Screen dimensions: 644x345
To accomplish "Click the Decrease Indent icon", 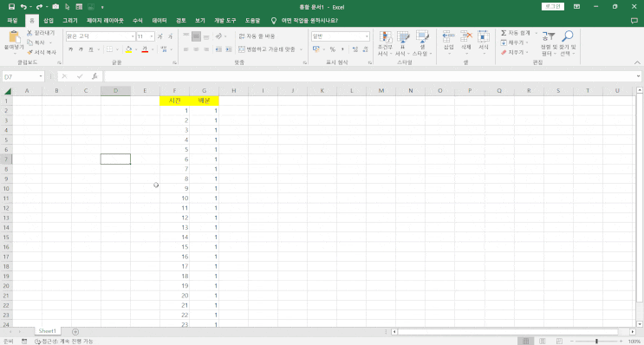I will (x=218, y=49).
